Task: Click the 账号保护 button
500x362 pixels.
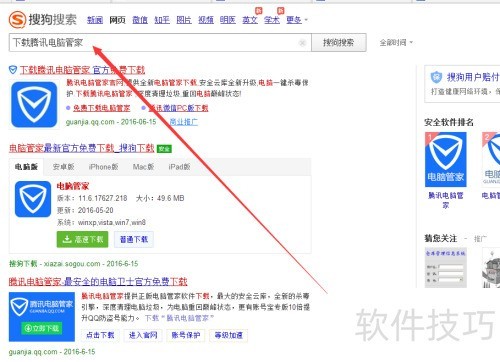Action: click(x=186, y=335)
